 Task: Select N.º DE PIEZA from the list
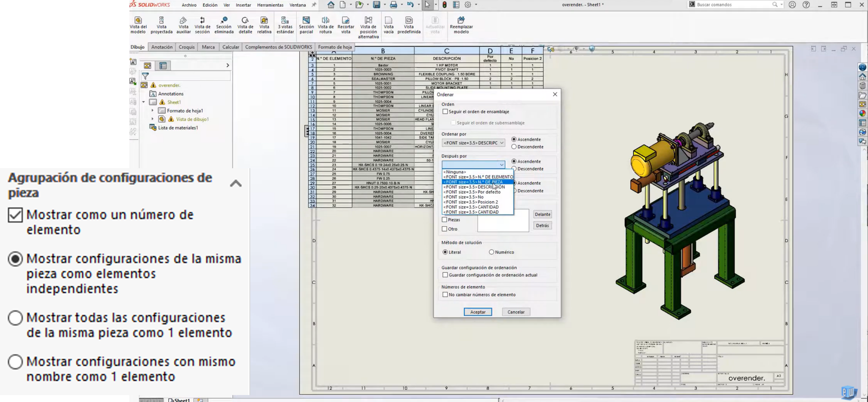coord(473,182)
